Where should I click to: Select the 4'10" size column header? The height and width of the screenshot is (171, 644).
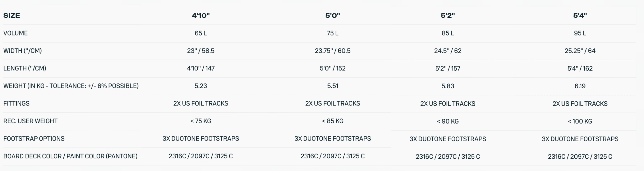[201, 16]
